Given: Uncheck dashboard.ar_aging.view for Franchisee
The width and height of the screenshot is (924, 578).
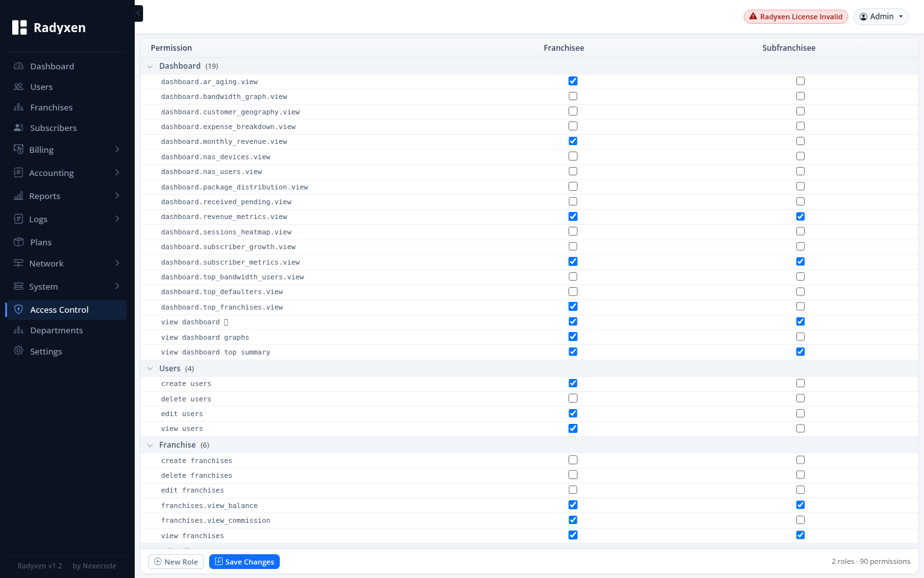Looking at the screenshot, I should pyautogui.click(x=573, y=81).
